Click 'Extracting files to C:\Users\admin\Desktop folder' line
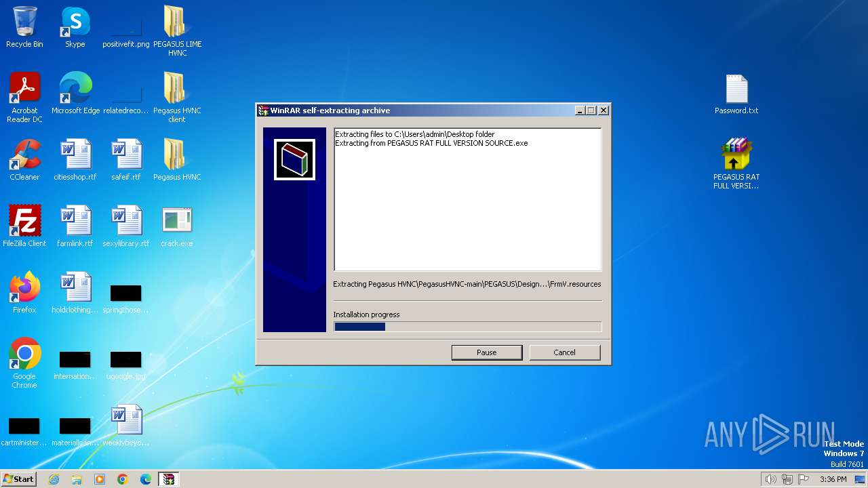868x488 pixels. (x=415, y=134)
